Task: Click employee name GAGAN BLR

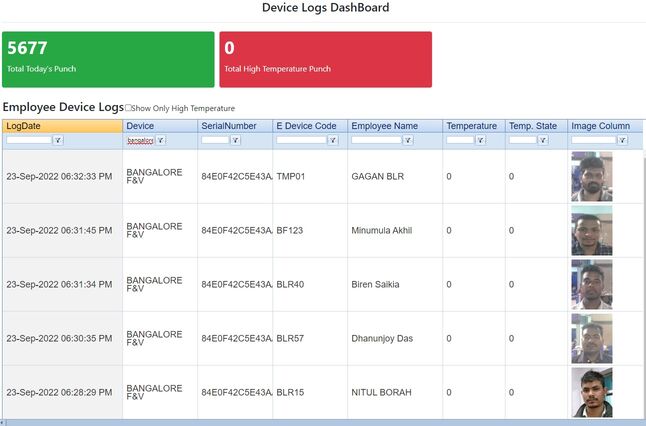Action: coord(378,176)
